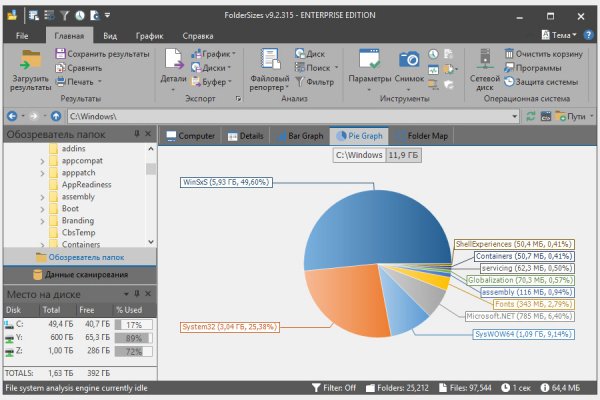Close the Место на диске panel

click(x=148, y=294)
